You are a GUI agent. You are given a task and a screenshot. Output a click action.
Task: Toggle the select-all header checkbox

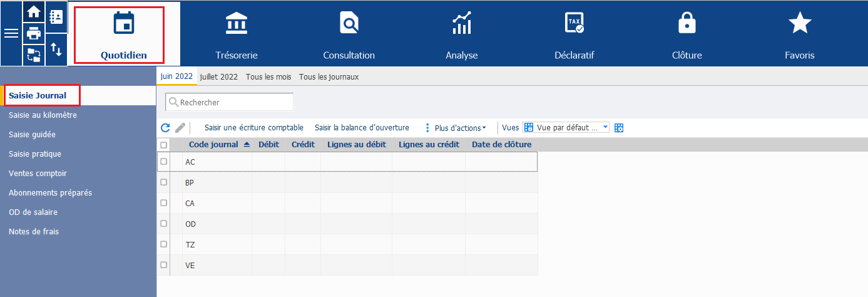coord(164,145)
